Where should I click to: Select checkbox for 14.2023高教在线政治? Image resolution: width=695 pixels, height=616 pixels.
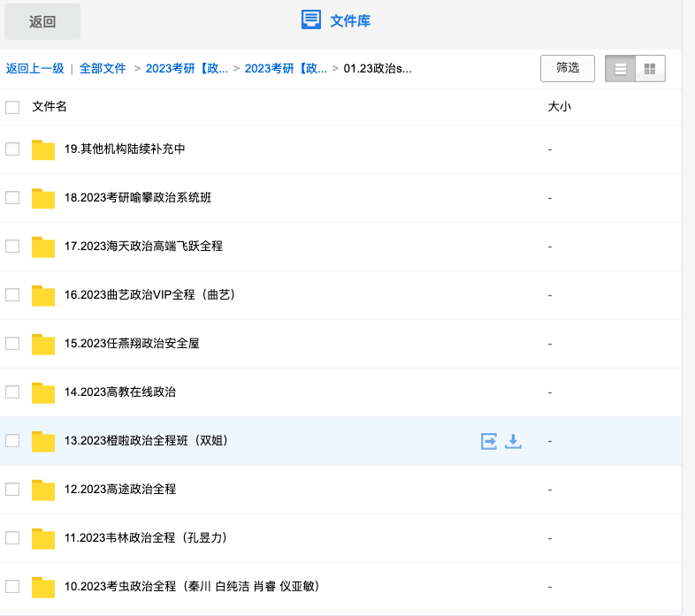pos(12,392)
